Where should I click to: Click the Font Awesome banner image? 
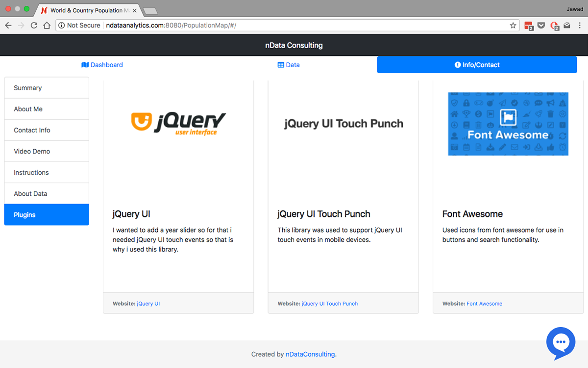pos(508,124)
